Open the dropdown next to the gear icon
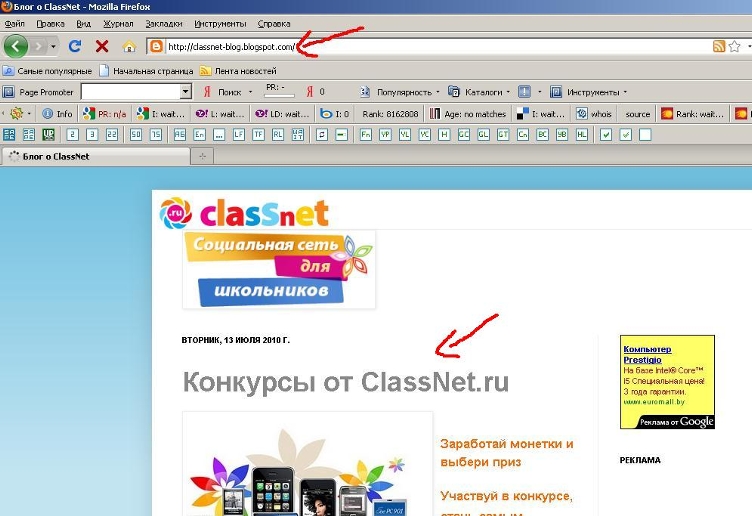 [29, 114]
